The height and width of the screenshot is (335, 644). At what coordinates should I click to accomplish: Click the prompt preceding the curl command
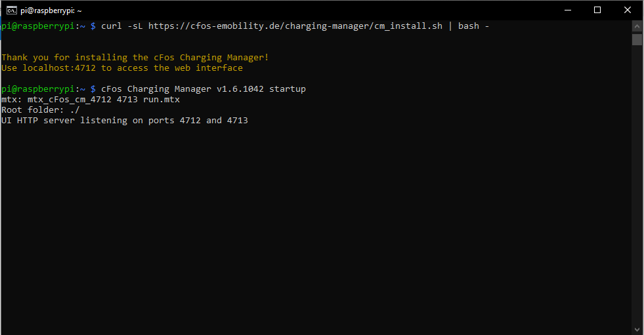point(43,26)
